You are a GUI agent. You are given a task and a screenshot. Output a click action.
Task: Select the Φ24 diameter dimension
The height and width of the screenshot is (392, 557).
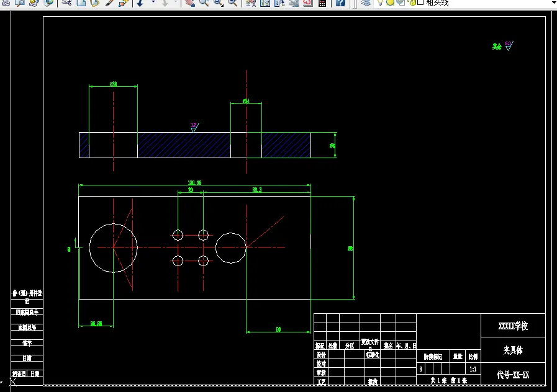tap(246, 101)
